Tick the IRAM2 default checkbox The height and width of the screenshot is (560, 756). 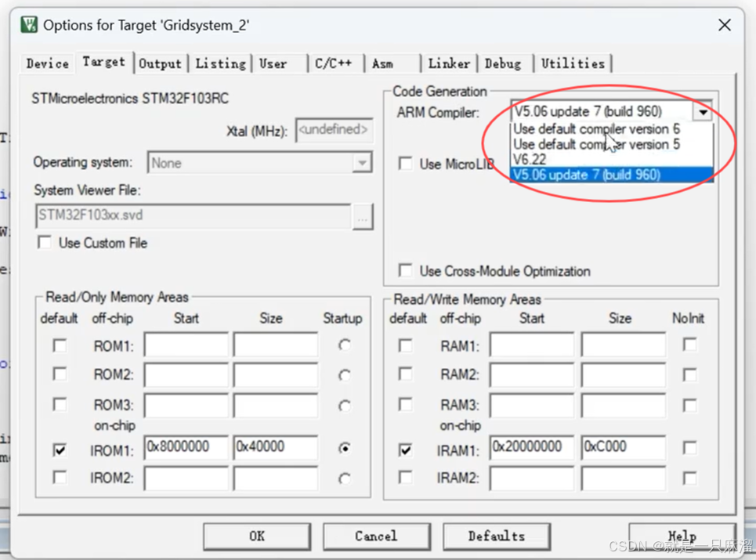(x=406, y=477)
